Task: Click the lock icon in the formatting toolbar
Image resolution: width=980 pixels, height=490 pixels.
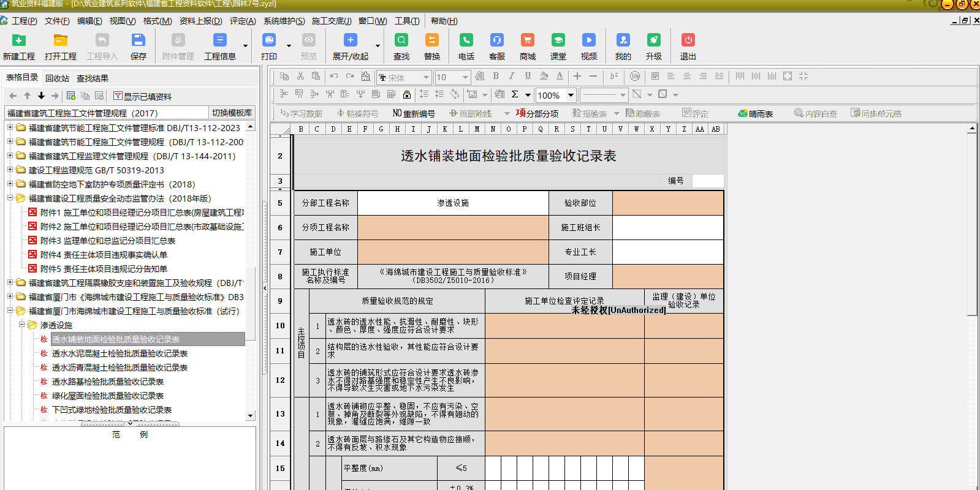Action: pos(407,94)
